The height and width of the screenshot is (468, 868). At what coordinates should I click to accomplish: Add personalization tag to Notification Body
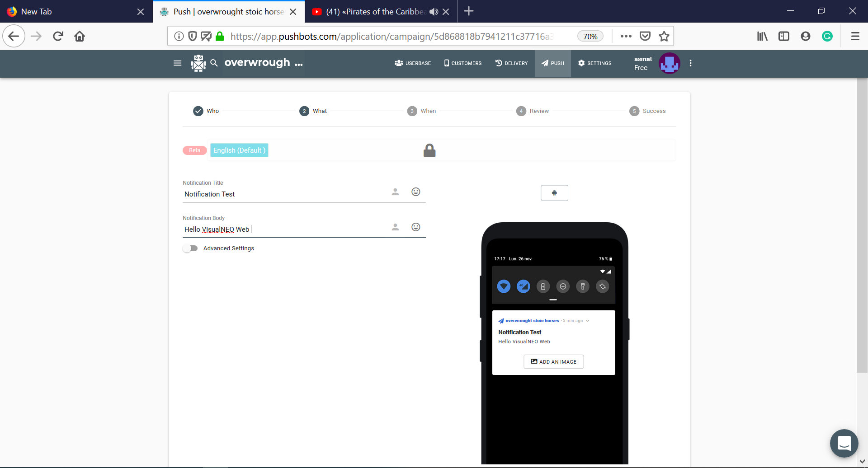(x=395, y=227)
